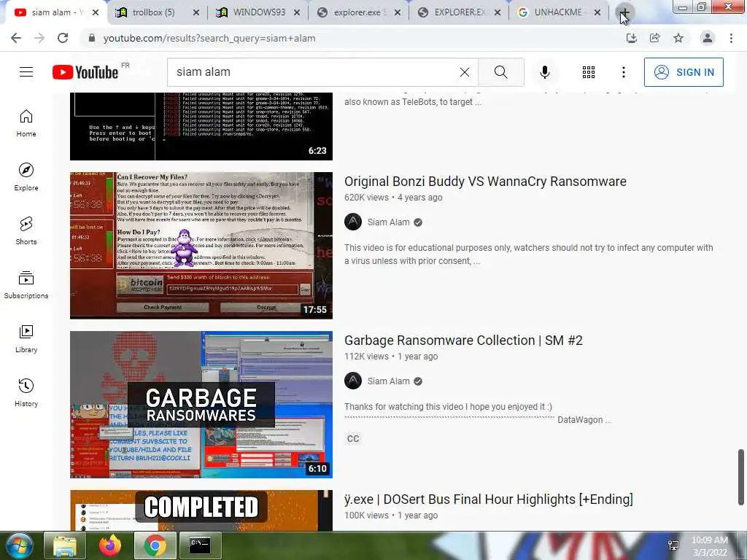The image size is (747, 560).
Task: Open Siam Alam channel under Bonzi Buddy video
Action: 388,222
